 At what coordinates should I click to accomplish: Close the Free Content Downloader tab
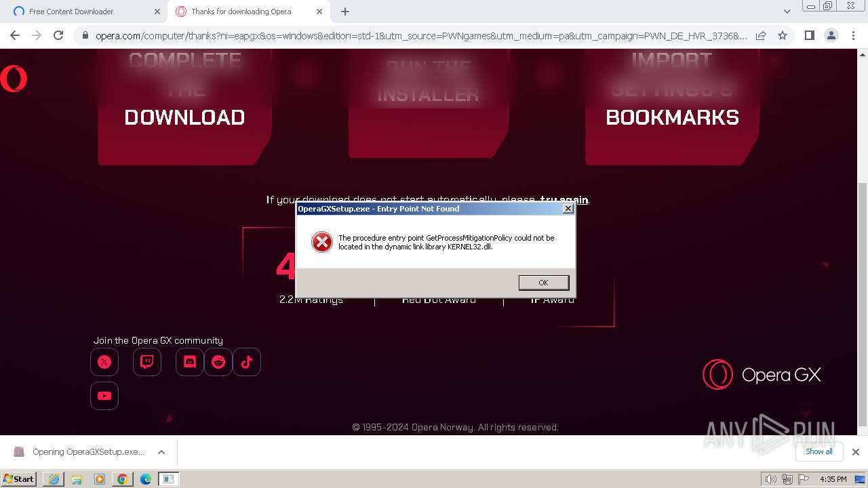(x=157, y=12)
